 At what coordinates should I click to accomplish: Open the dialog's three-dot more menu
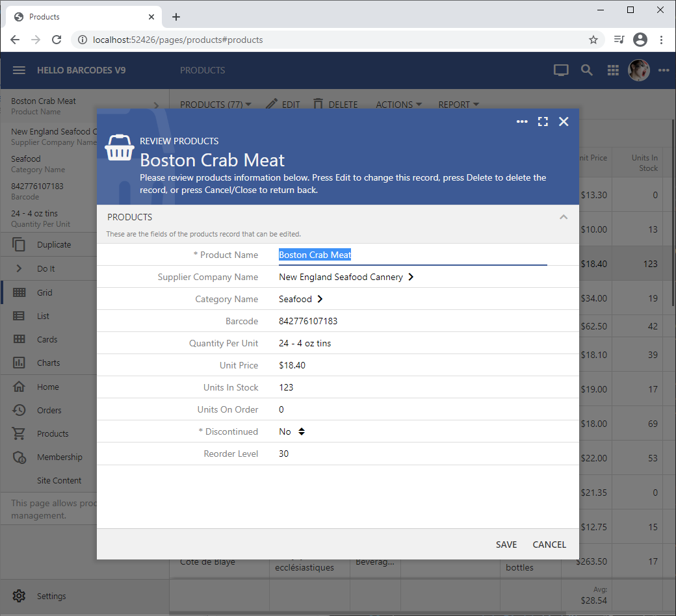(x=522, y=122)
